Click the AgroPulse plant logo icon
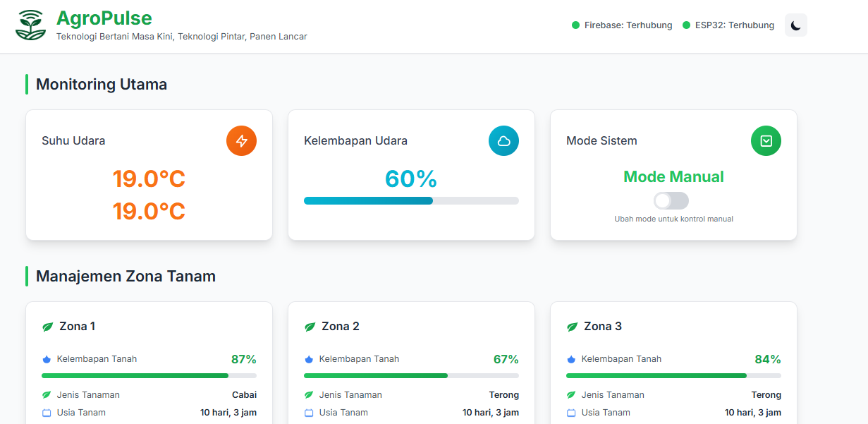Image resolution: width=868 pixels, height=424 pixels. click(30, 25)
